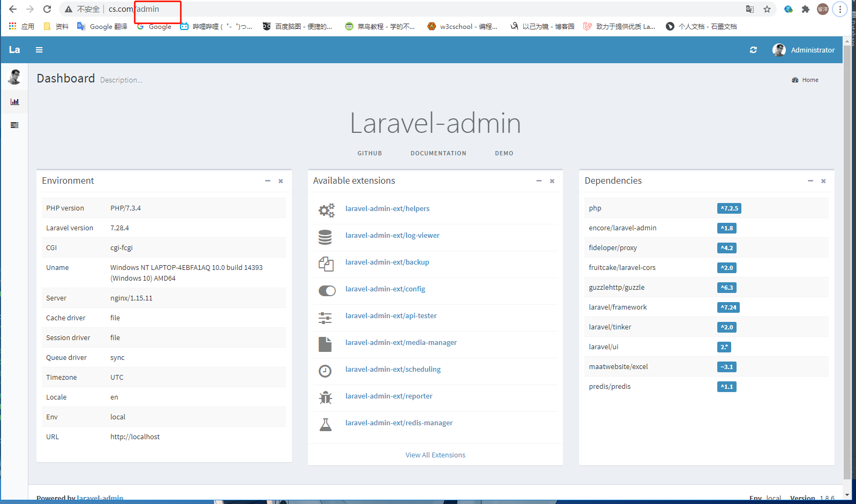Click the redis-manager flask icon
856x504 pixels.
(x=325, y=424)
